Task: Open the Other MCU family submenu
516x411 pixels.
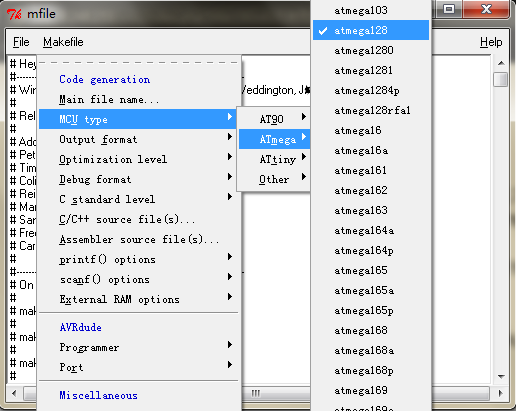Action: 275,179
